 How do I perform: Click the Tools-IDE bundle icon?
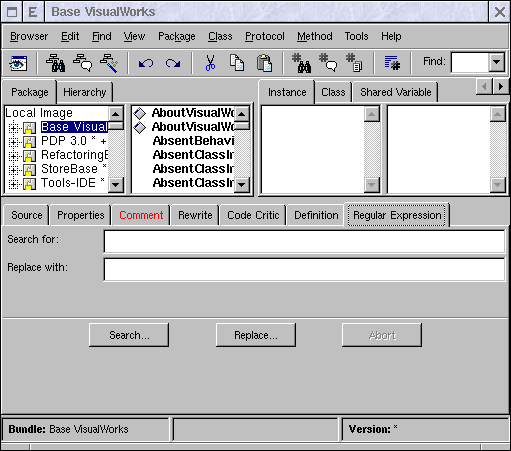(29, 184)
